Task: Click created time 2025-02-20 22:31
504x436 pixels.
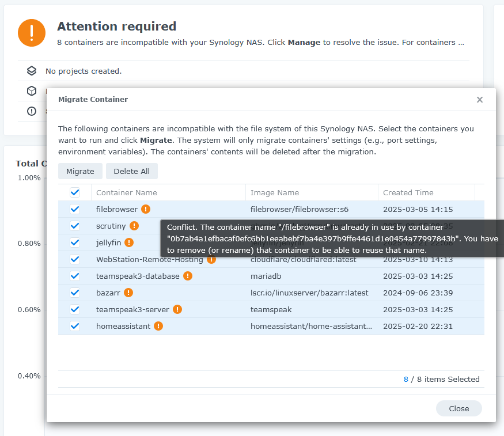Action: click(x=418, y=327)
